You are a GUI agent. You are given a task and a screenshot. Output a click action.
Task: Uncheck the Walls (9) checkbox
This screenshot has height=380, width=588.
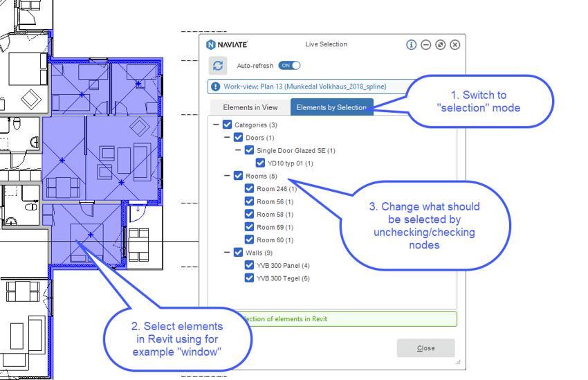coord(238,252)
